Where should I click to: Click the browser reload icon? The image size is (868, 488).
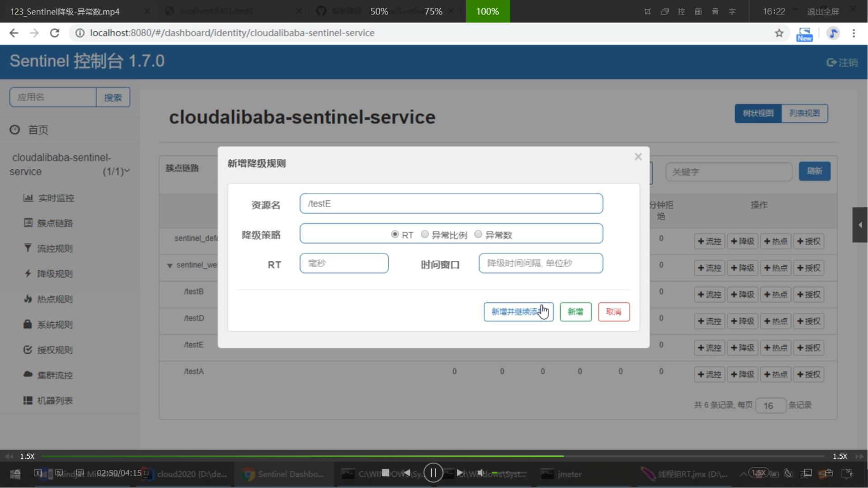pyautogui.click(x=55, y=33)
